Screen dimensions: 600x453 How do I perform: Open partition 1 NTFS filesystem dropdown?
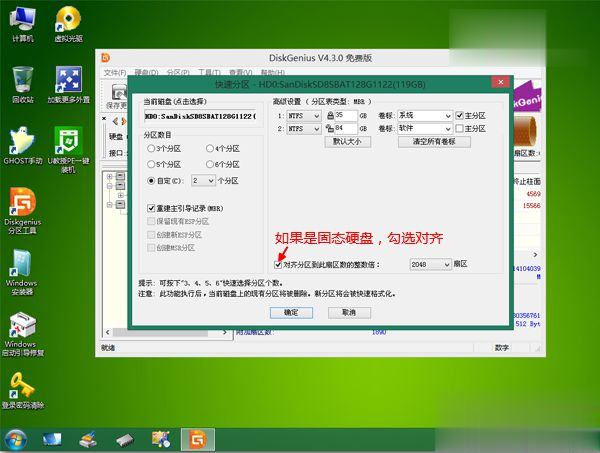click(304, 116)
